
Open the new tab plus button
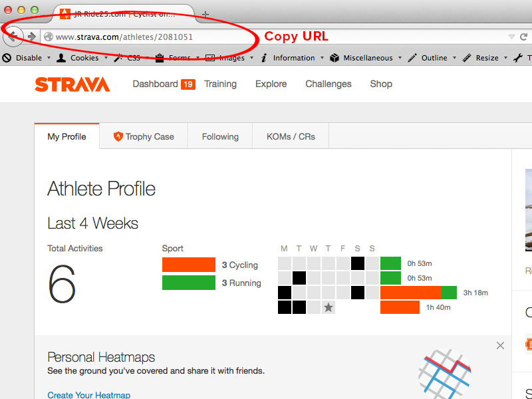coord(205,14)
